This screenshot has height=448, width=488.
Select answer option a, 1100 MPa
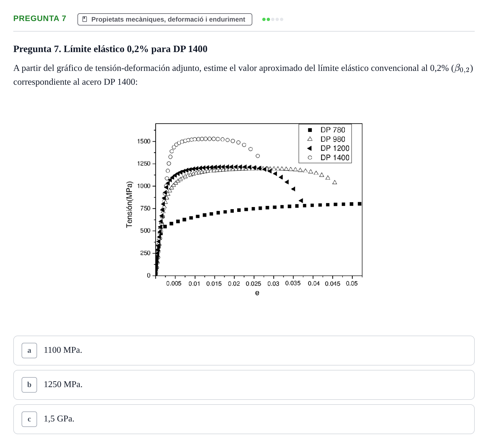click(x=244, y=350)
